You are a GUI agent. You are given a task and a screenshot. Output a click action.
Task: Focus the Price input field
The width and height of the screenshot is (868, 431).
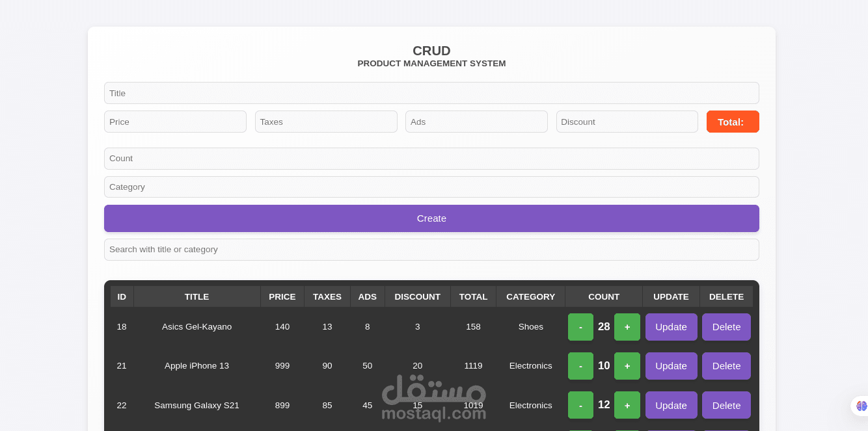(x=175, y=122)
